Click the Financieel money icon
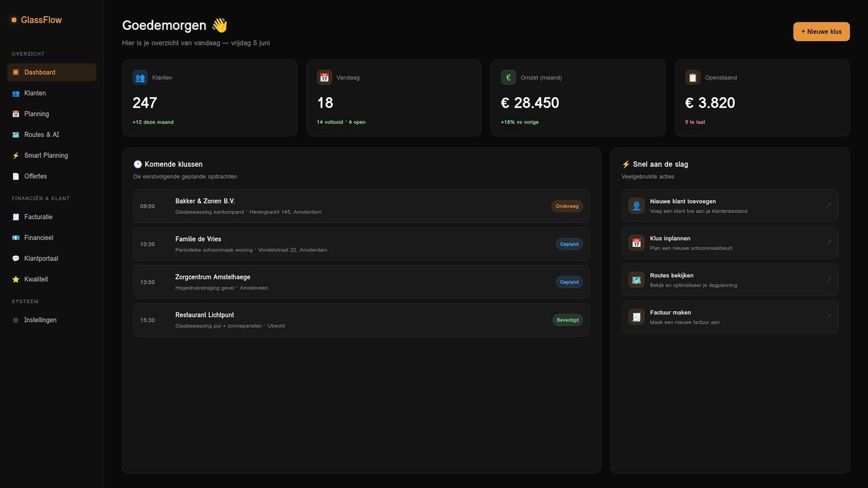This screenshot has height=488, width=868. [x=16, y=238]
